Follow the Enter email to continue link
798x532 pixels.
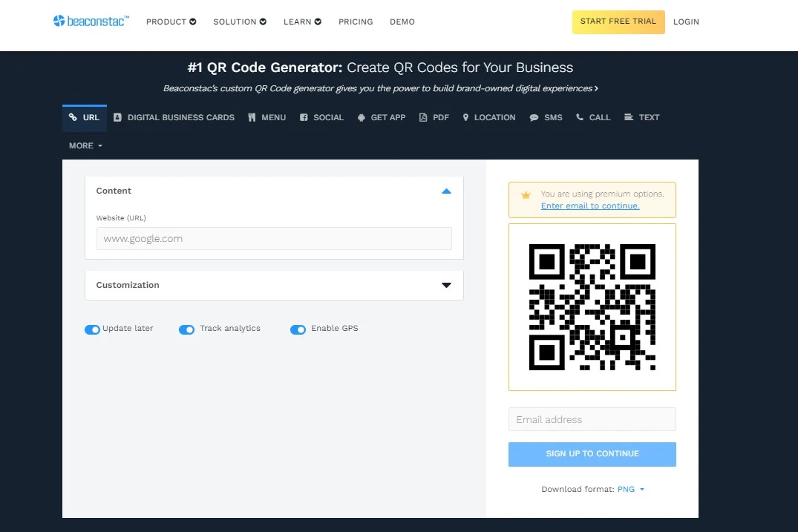[x=590, y=206]
